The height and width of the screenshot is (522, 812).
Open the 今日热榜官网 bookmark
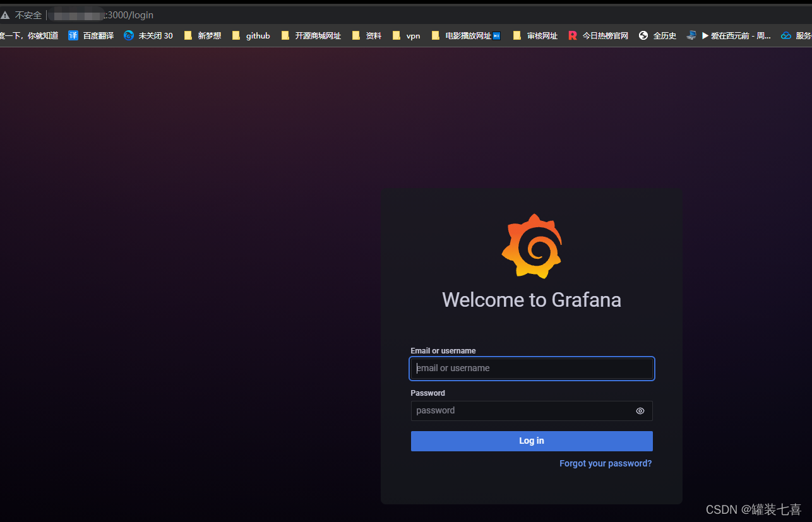(598, 35)
